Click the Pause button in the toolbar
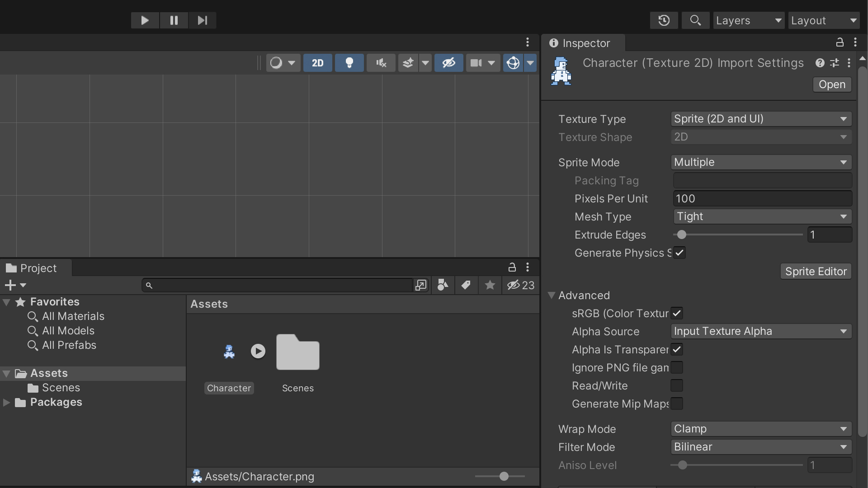 [x=174, y=20]
